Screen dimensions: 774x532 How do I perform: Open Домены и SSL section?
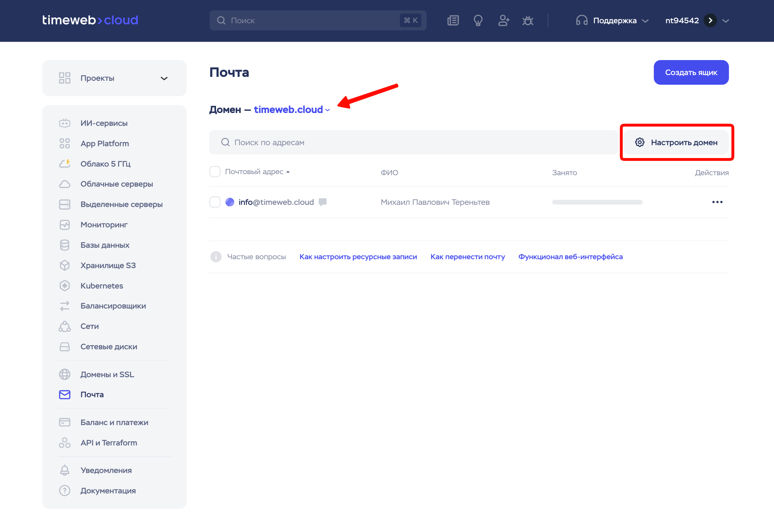(107, 374)
